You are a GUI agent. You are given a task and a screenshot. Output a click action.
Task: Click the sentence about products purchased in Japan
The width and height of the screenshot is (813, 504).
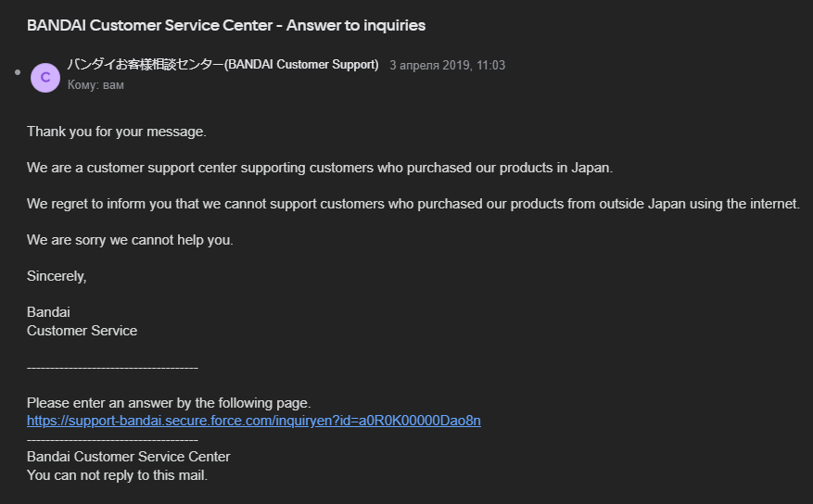[x=320, y=168]
